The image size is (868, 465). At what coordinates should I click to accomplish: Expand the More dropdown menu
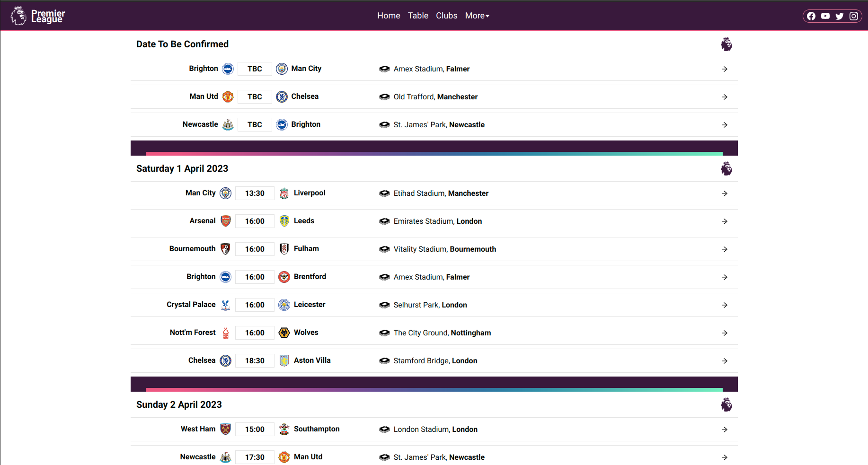(x=477, y=16)
